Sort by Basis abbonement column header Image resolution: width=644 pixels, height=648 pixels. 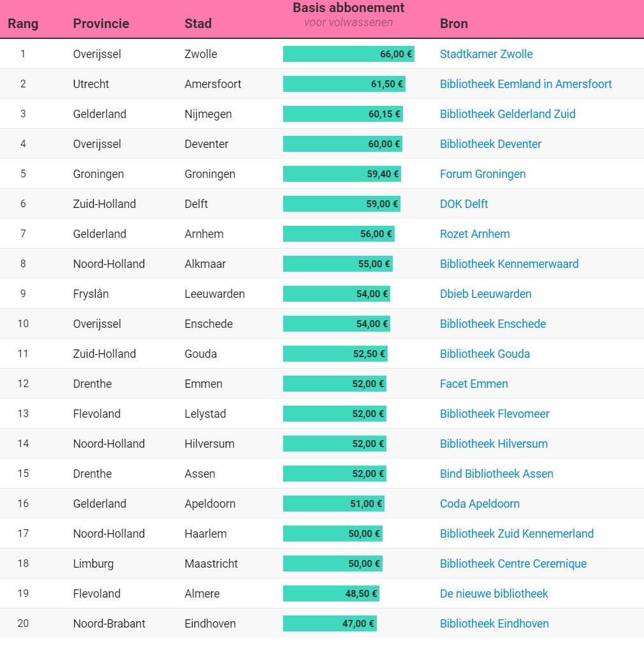click(348, 8)
